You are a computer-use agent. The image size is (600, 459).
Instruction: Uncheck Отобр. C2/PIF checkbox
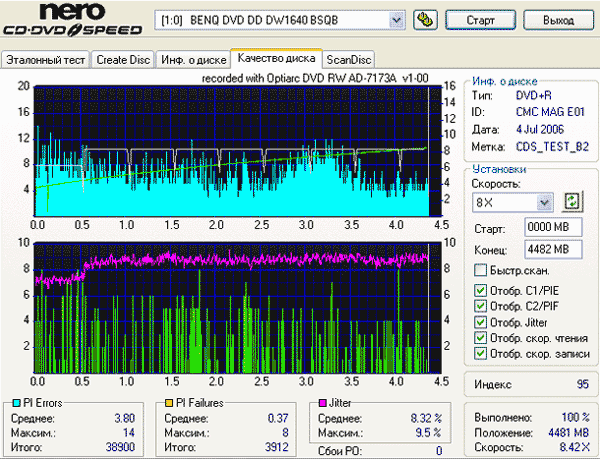481,306
